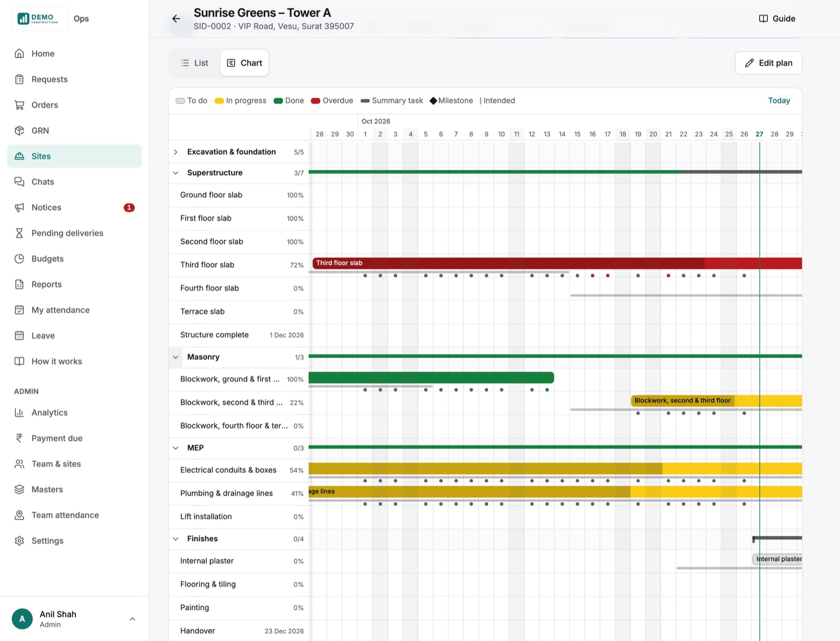The width and height of the screenshot is (840, 641).
Task: Click the Internal plaster to-do bar
Action: pyautogui.click(x=777, y=559)
